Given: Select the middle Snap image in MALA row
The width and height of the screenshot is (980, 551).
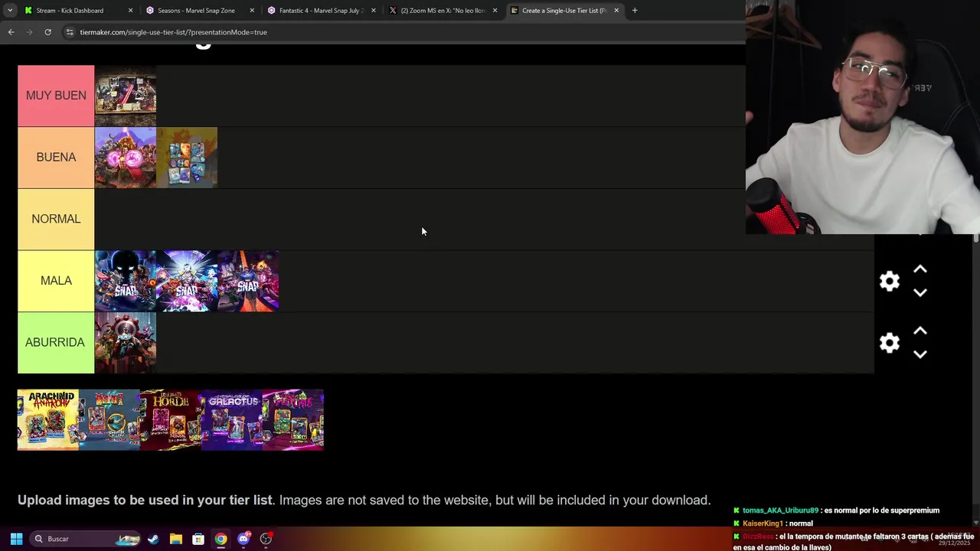Looking at the screenshot, I should click(x=187, y=281).
